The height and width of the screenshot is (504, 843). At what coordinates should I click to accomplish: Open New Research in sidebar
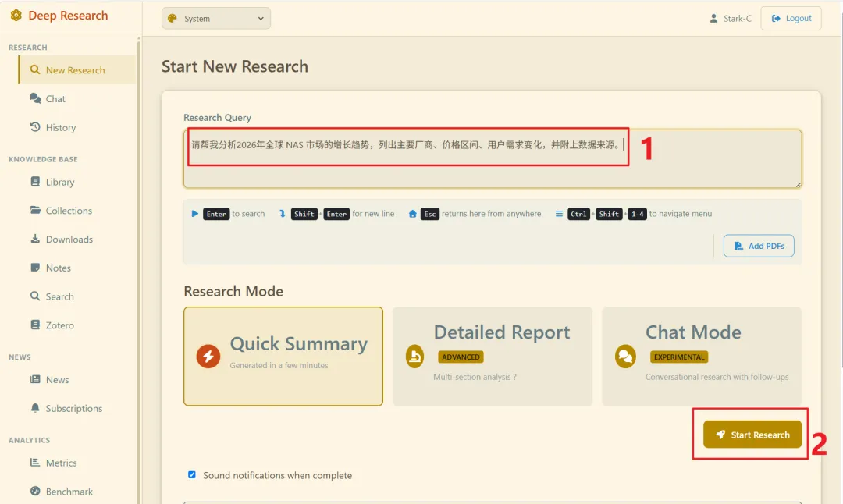(77, 70)
